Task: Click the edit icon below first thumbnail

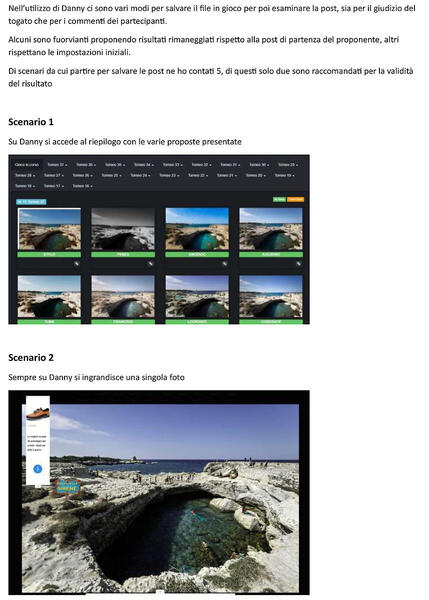Action: click(x=77, y=264)
